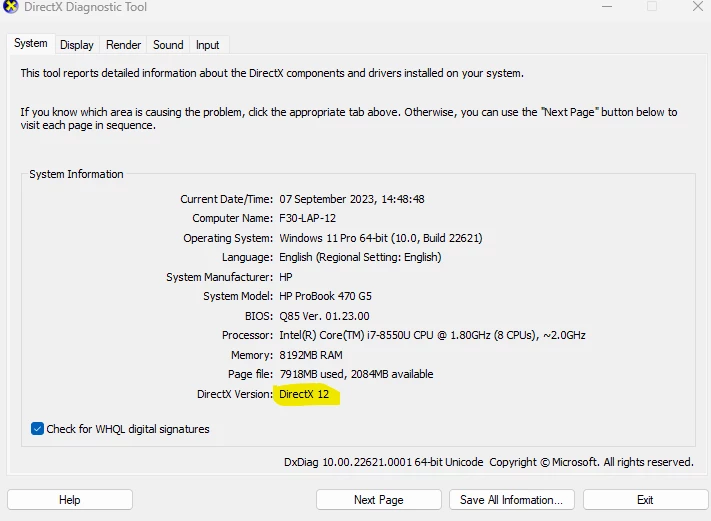711x521 pixels.
Task: Click the Windows 11 Pro 64-bit value
Action: [x=381, y=238]
